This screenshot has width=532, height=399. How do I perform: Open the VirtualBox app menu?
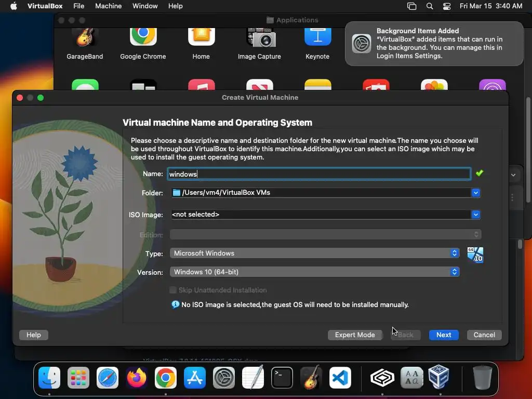pos(45,6)
